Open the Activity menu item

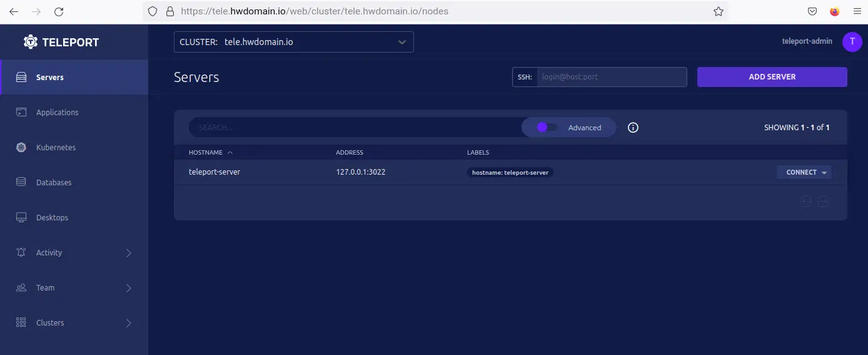pos(74,252)
